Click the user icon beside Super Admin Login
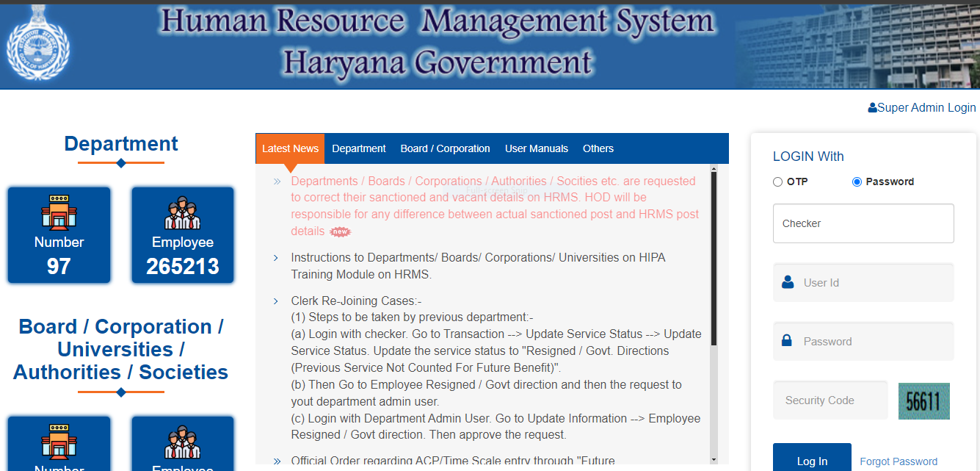Image resolution: width=980 pixels, height=471 pixels. [872, 108]
